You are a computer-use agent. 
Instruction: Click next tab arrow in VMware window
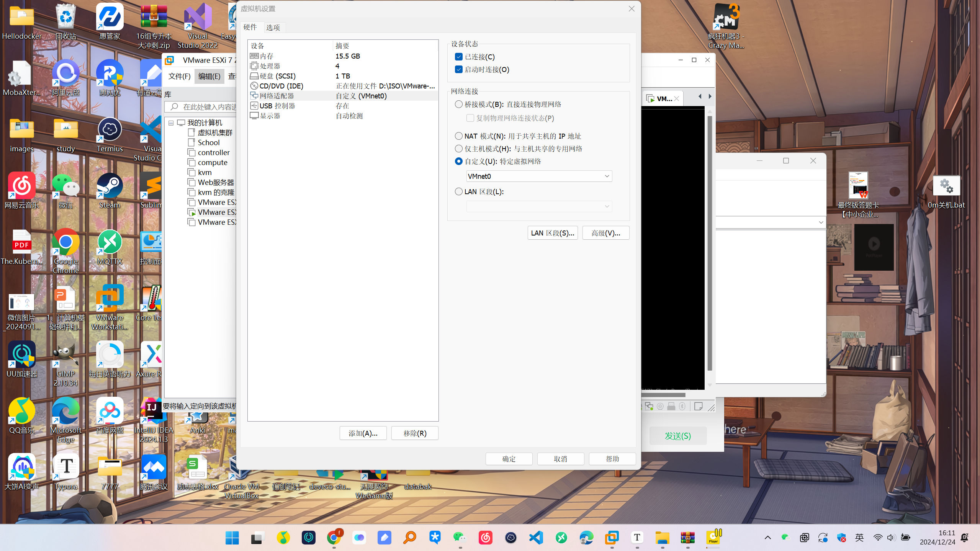point(710,96)
